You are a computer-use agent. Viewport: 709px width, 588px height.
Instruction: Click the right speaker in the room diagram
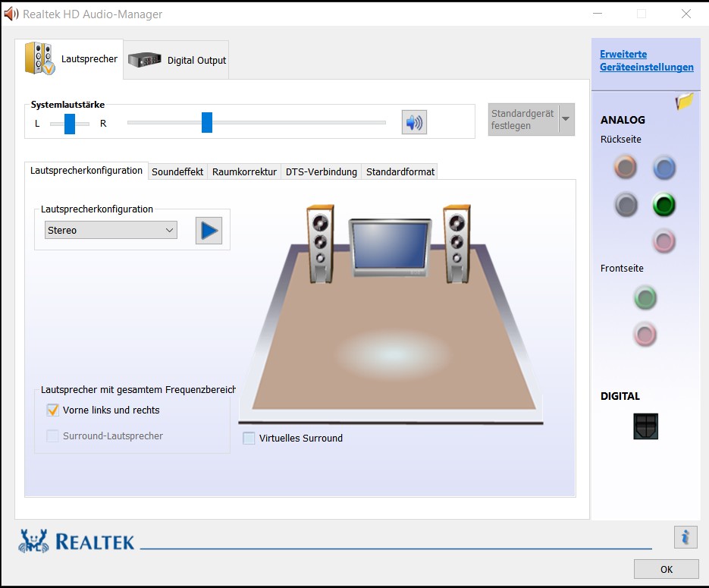pyautogui.click(x=456, y=244)
